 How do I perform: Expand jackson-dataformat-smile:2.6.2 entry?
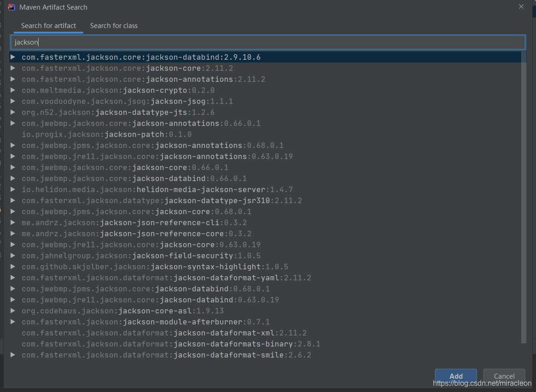(x=12, y=355)
